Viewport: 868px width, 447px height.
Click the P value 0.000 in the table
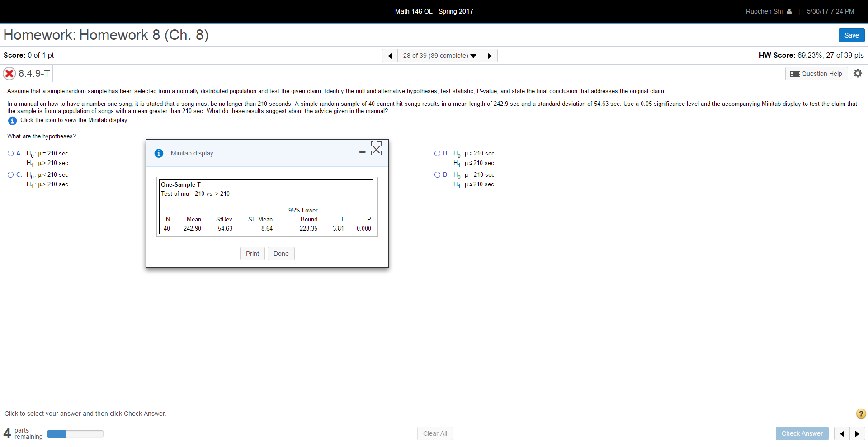pyautogui.click(x=363, y=229)
